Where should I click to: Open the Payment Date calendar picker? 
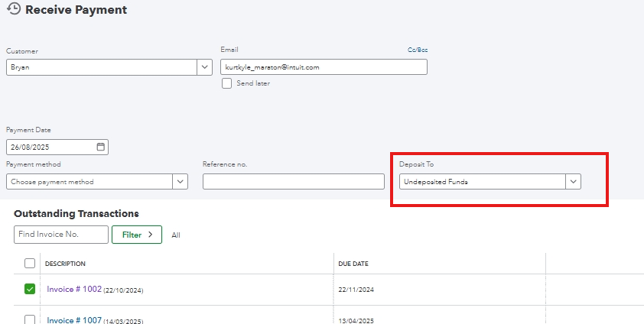click(100, 147)
